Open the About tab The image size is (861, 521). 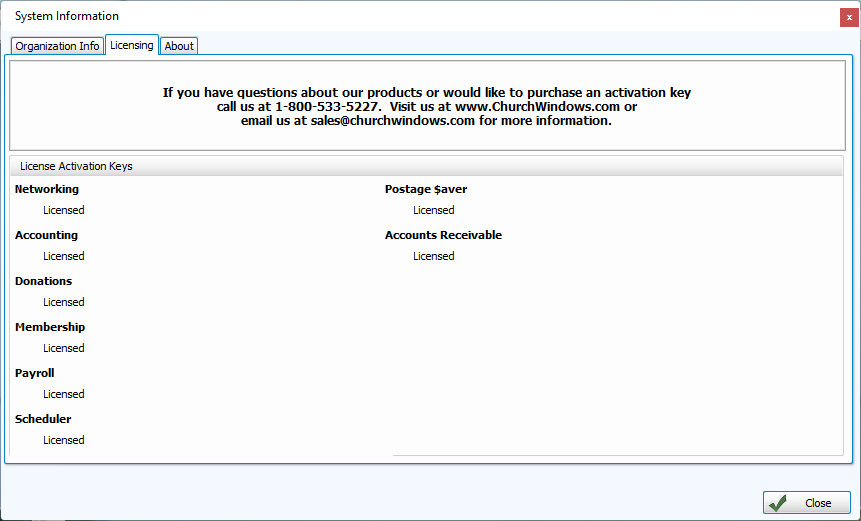click(x=179, y=46)
